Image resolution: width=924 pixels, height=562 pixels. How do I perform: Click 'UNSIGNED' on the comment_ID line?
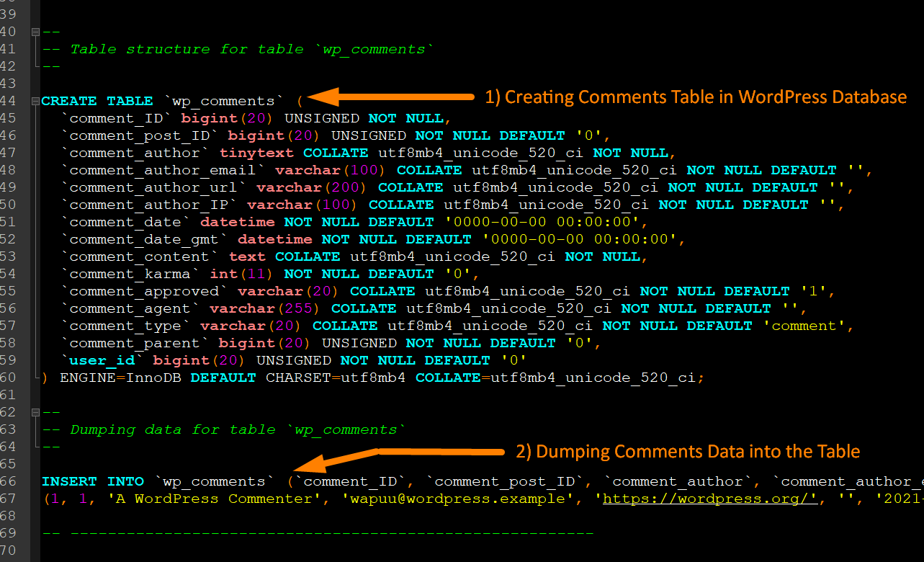tap(322, 118)
